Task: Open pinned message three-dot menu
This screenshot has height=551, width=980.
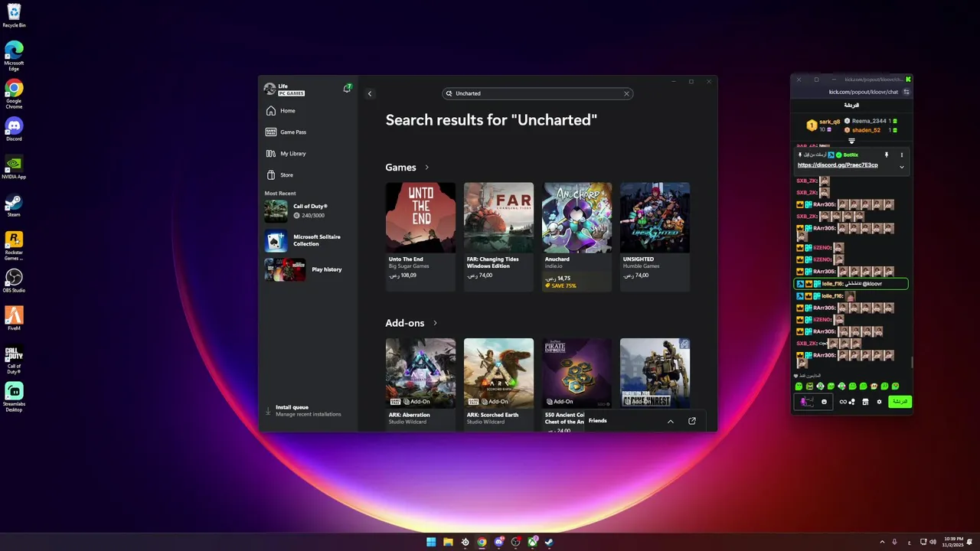Action: pos(902,155)
